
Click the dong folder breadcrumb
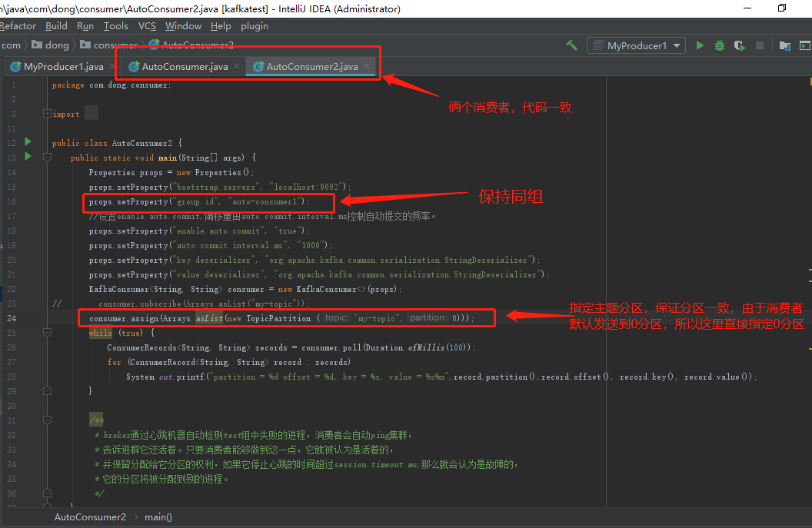51,45
